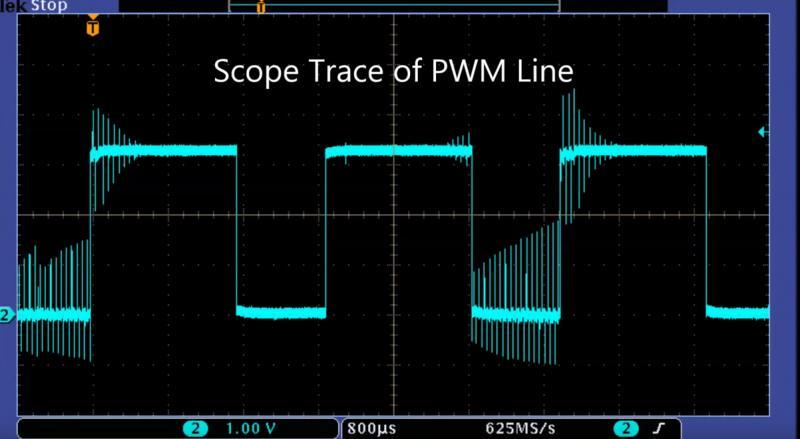
Task: Click the orange marker in the record overview bar
Action: point(261,7)
